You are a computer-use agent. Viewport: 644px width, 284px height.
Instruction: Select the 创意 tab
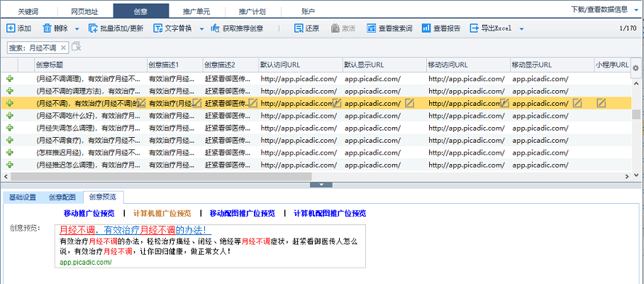(141, 11)
